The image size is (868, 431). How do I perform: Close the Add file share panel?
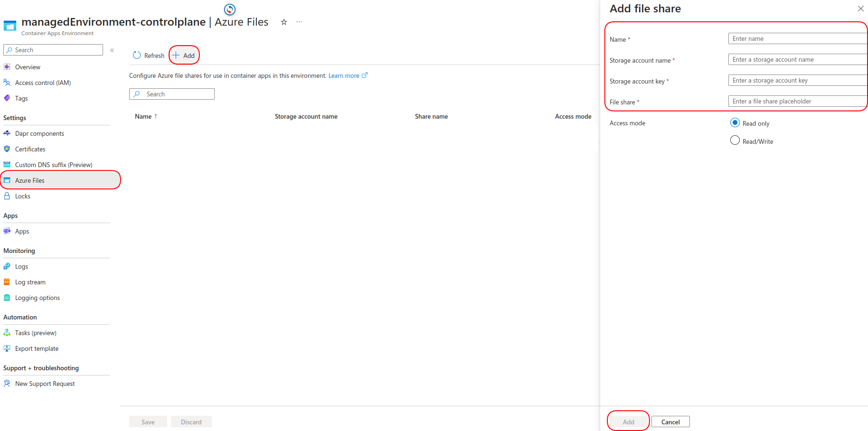click(x=860, y=9)
